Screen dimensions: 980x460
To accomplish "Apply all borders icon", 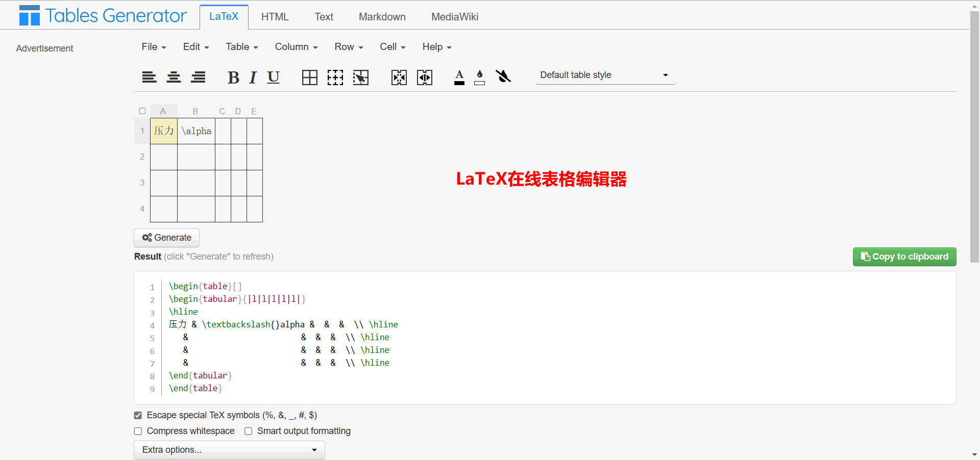I will click(x=310, y=77).
